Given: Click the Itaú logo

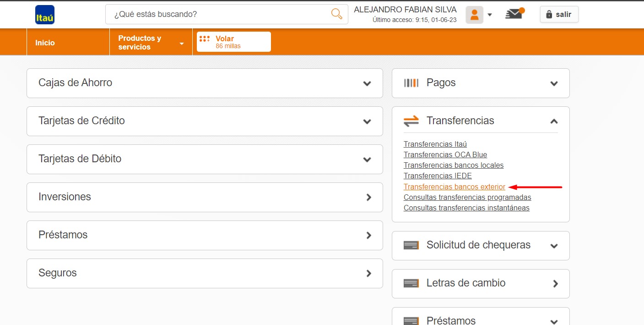Looking at the screenshot, I should click(45, 15).
